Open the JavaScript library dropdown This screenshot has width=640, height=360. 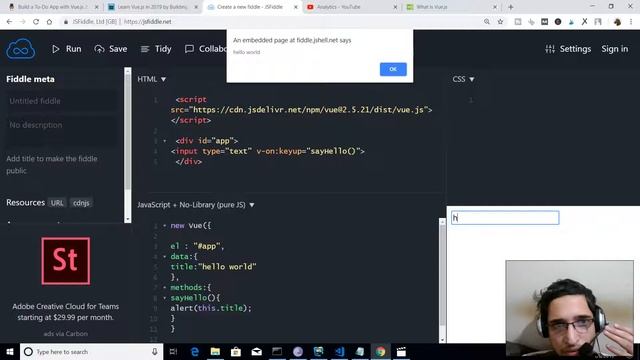point(196,205)
